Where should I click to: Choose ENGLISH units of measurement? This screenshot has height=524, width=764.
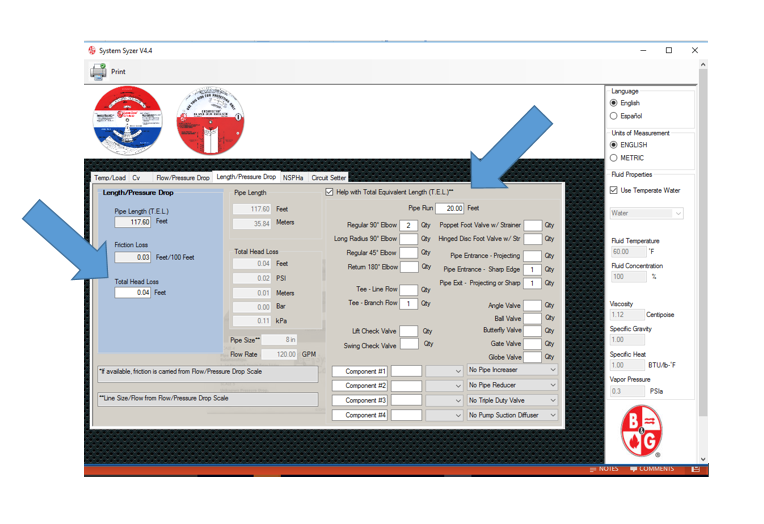[x=613, y=145]
